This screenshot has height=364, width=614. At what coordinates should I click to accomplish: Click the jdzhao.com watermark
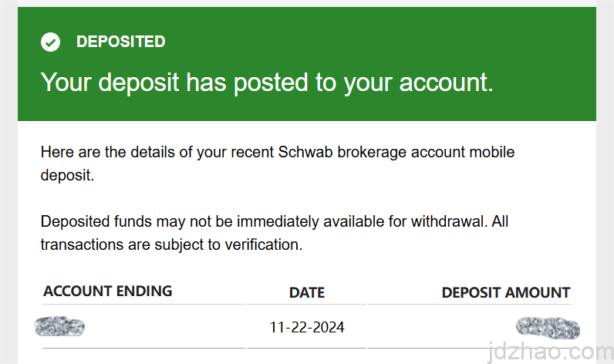point(548,351)
